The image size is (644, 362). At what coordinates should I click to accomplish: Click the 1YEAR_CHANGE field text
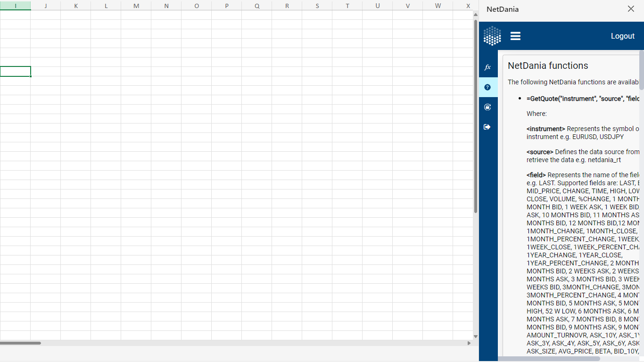(x=550, y=255)
